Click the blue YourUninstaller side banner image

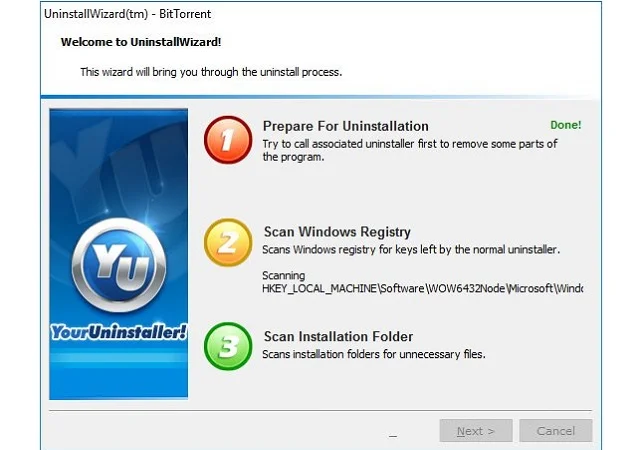(x=119, y=254)
